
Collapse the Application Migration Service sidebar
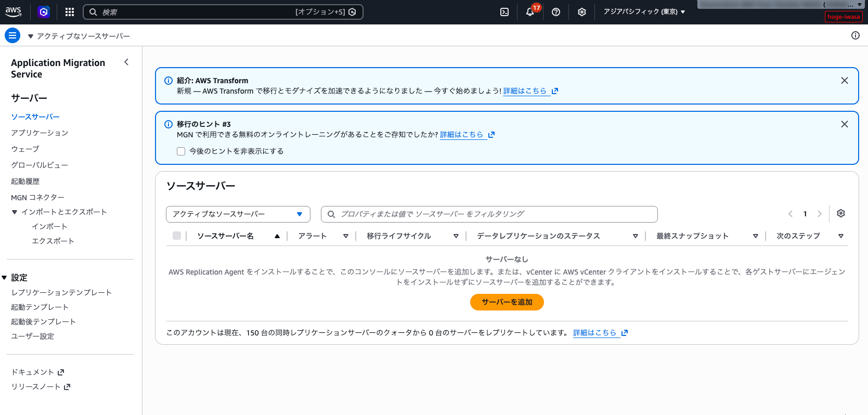tap(126, 62)
